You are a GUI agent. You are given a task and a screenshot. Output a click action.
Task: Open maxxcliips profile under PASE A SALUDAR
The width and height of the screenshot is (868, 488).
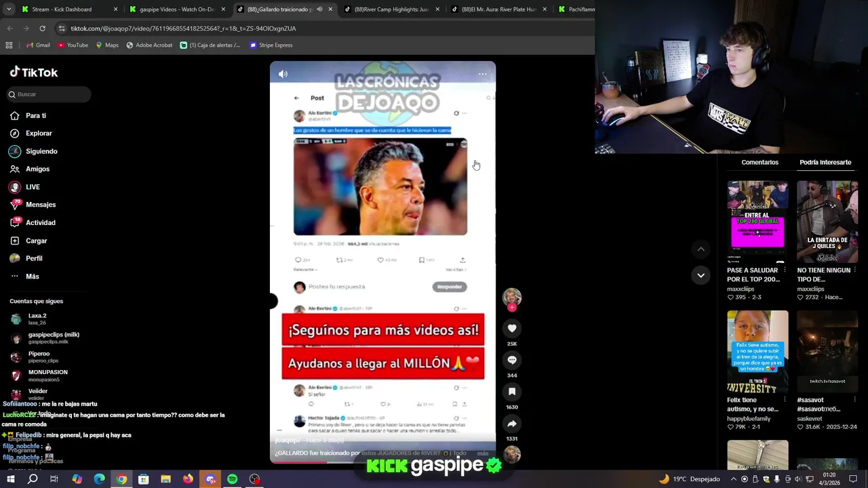741,289
